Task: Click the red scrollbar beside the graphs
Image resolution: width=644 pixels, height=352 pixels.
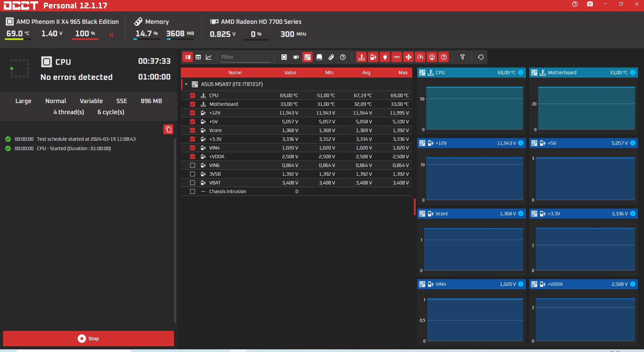Action: click(415, 207)
